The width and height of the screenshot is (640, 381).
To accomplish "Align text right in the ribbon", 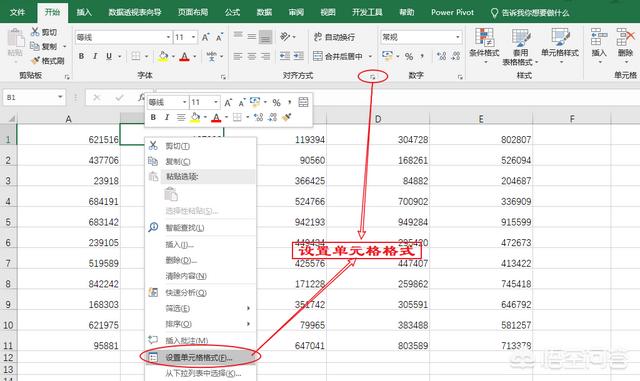I will [265, 56].
